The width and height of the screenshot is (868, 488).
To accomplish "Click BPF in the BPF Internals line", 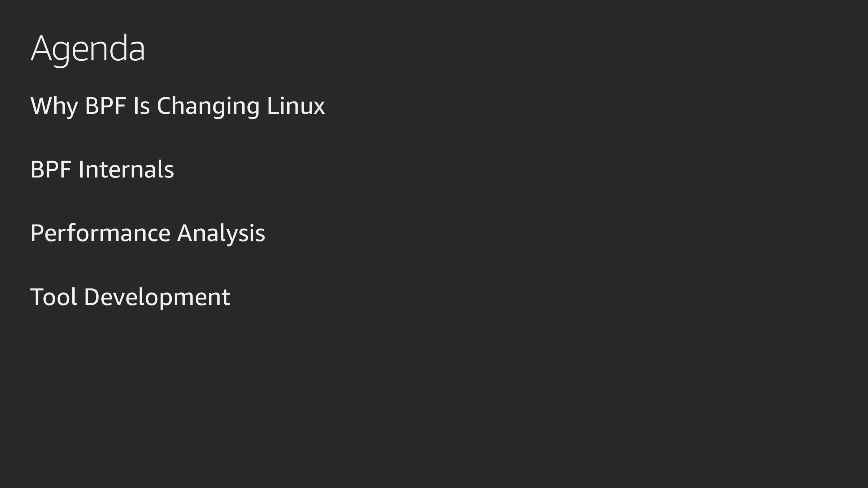I will click(x=51, y=170).
